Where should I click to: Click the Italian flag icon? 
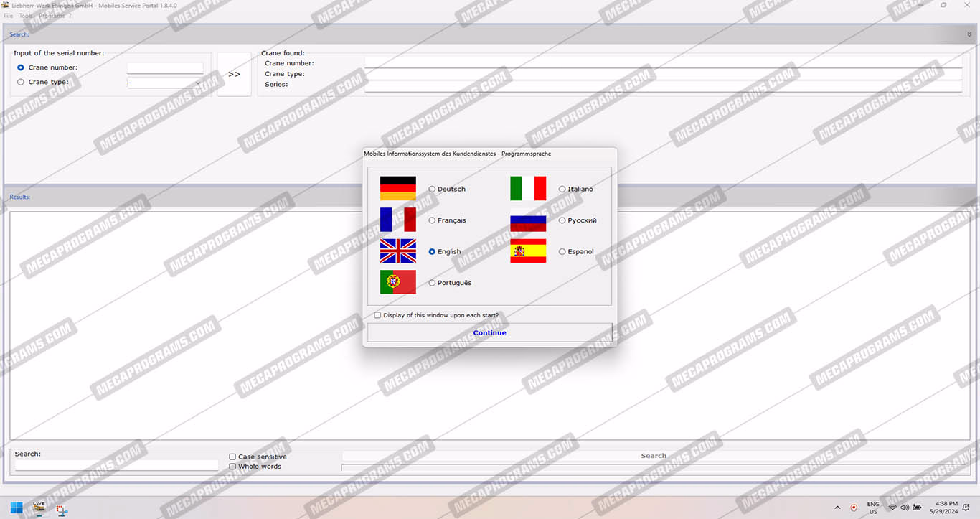528,189
